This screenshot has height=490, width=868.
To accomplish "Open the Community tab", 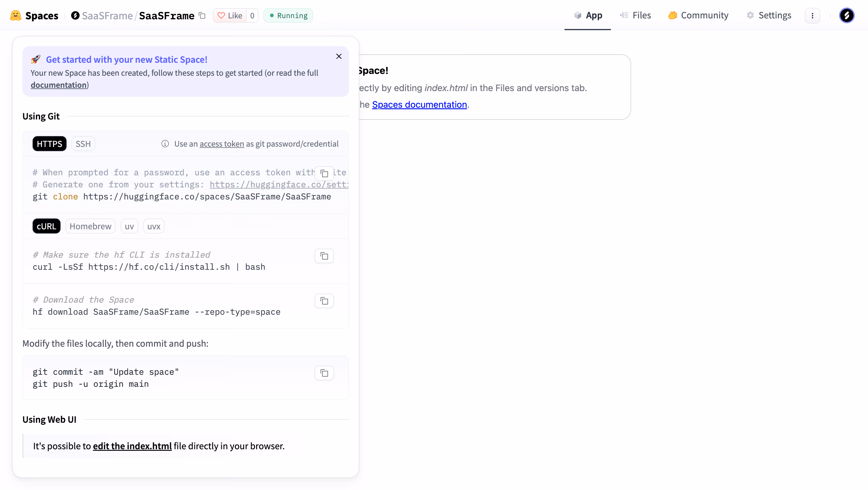I will point(698,15).
